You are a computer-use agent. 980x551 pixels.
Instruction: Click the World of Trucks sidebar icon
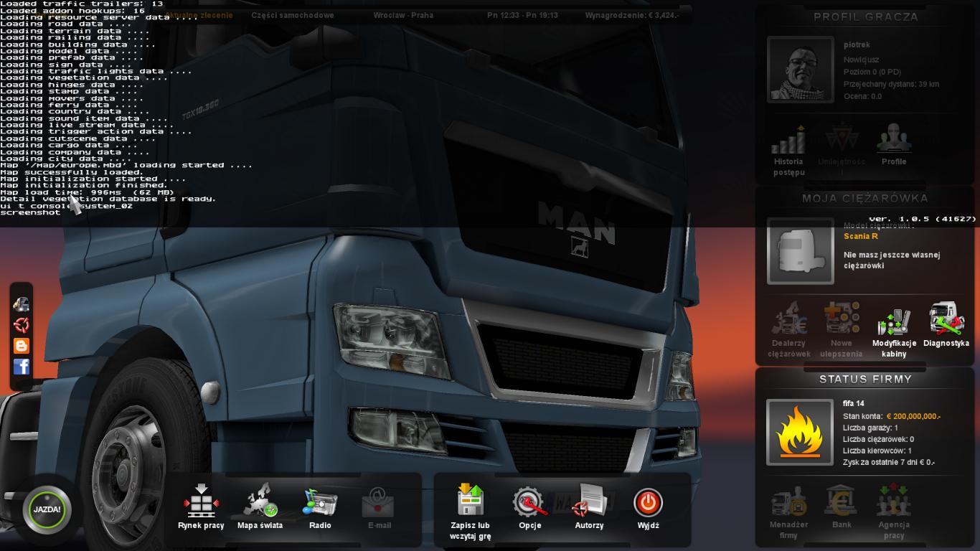pyautogui.click(x=22, y=325)
